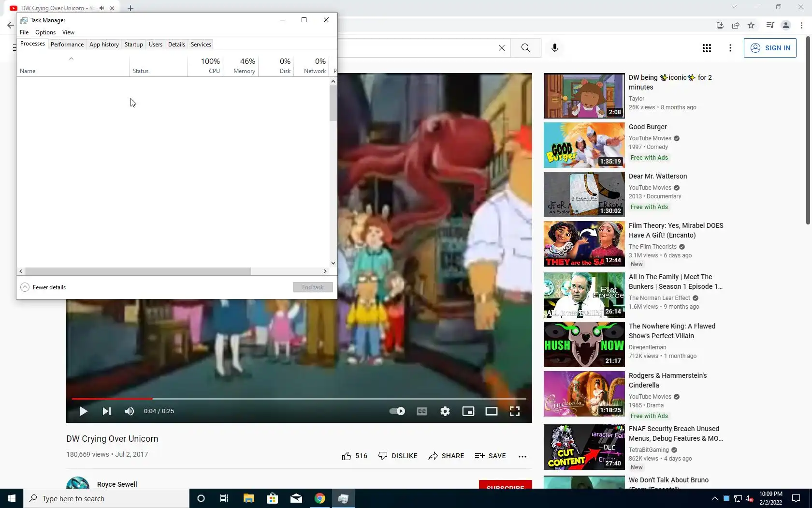Open FNAF Security Breach video title
The image size is (812, 508).
coord(676,433)
